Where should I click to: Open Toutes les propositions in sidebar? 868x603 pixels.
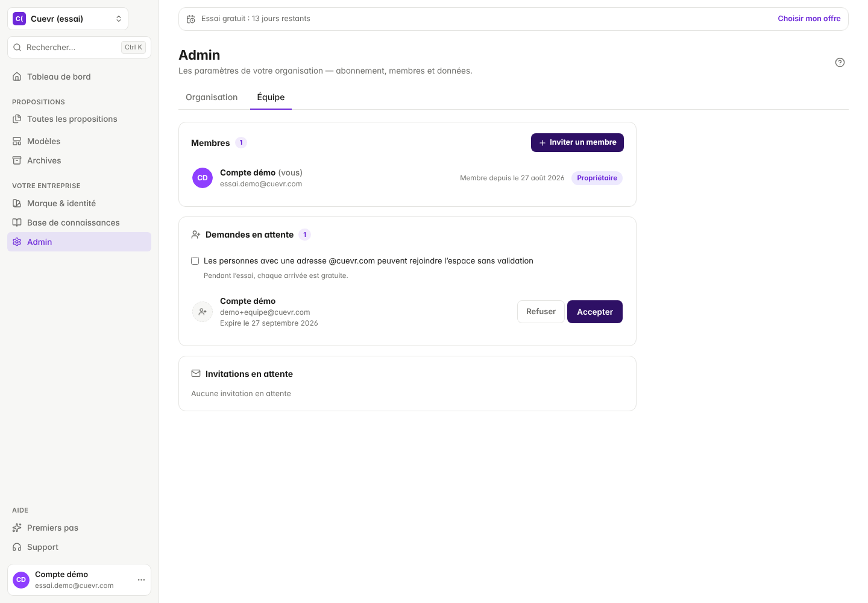79,119
